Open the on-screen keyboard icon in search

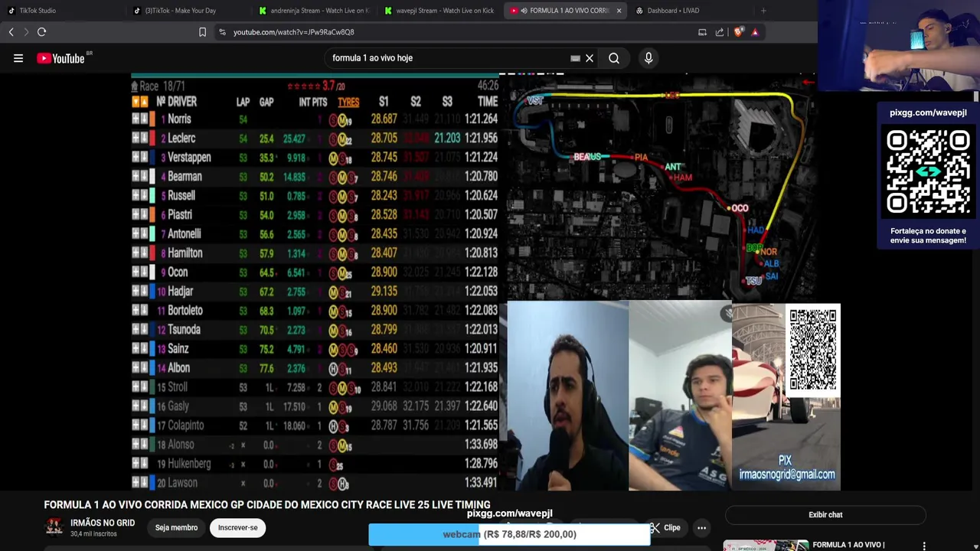575,58
